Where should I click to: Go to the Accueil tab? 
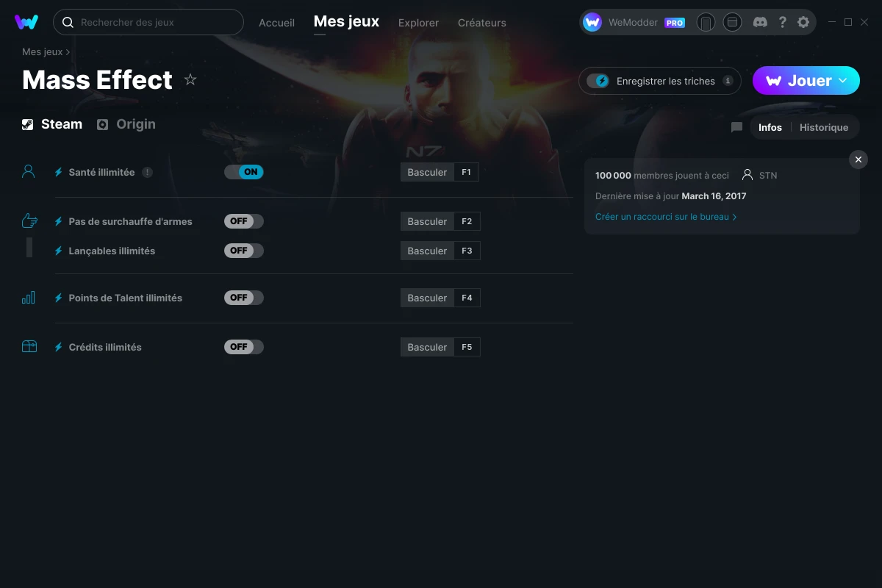pos(276,23)
